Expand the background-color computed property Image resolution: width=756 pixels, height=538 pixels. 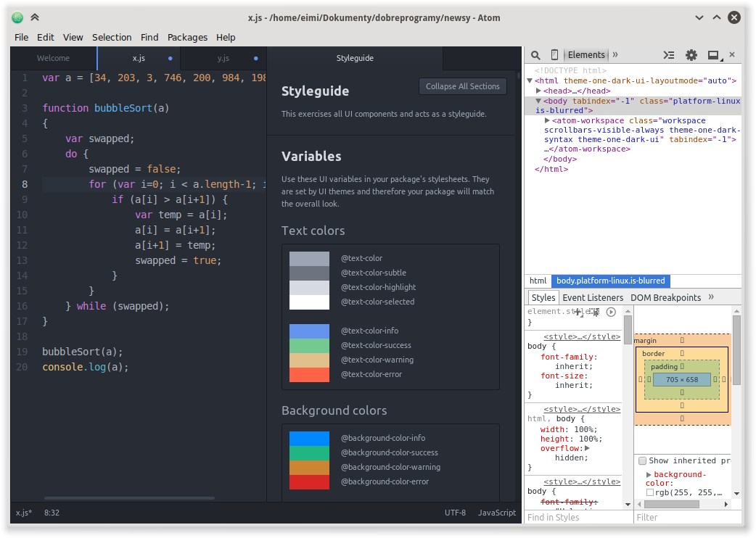tap(649, 475)
